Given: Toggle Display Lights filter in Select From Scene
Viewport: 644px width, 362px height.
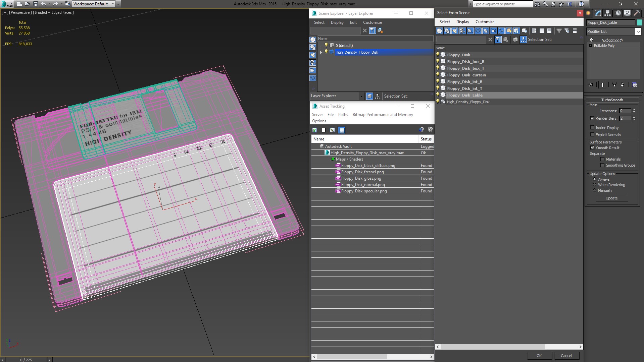Looking at the screenshot, I should click(455, 31).
